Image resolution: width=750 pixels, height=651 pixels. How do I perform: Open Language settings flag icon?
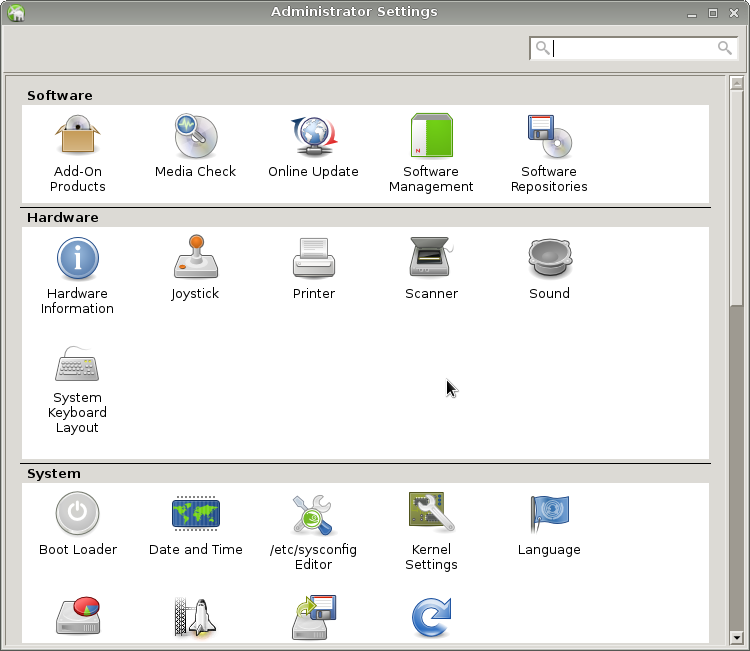(x=549, y=514)
